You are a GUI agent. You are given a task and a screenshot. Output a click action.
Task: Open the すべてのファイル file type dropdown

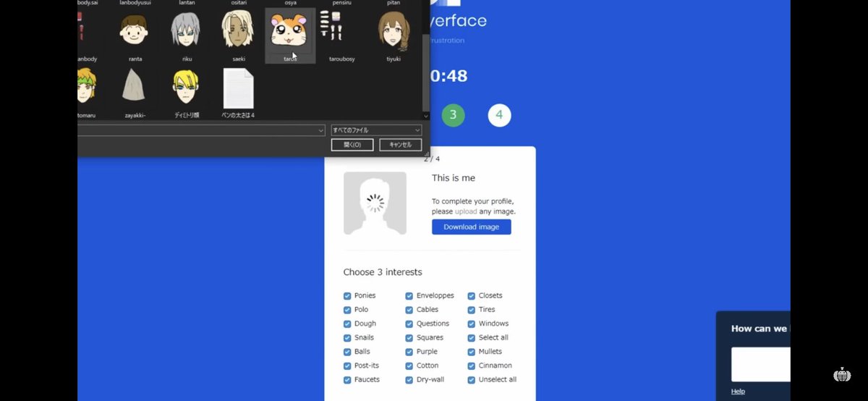coord(376,130)
